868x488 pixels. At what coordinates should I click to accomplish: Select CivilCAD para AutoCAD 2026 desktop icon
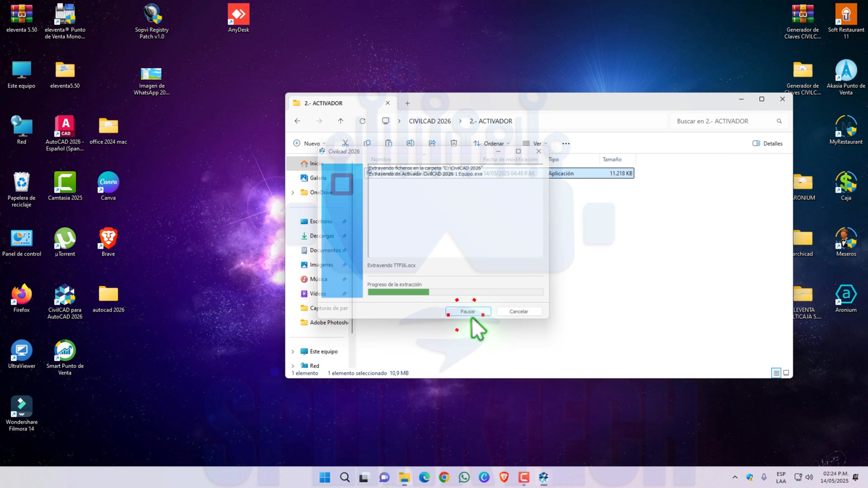point(65,301)
